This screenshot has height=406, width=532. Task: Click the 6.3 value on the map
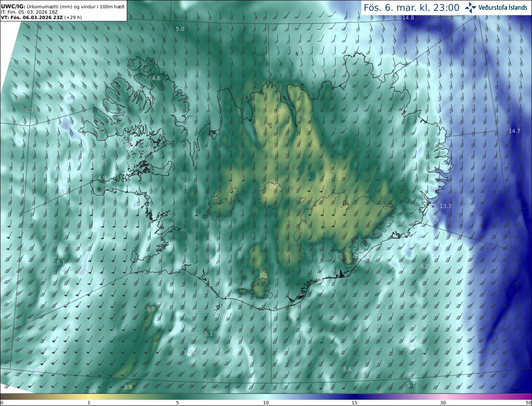[29, 110]
